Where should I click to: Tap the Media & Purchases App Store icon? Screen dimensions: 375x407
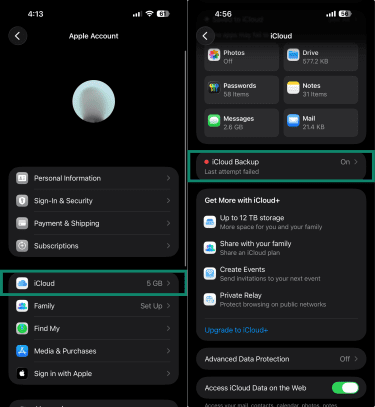[x=22, y=351]
